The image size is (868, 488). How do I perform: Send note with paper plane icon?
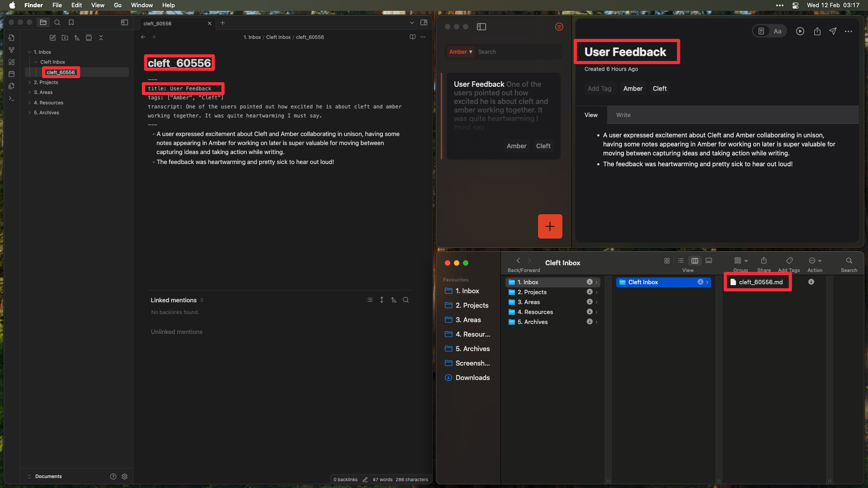pos(833,31)
